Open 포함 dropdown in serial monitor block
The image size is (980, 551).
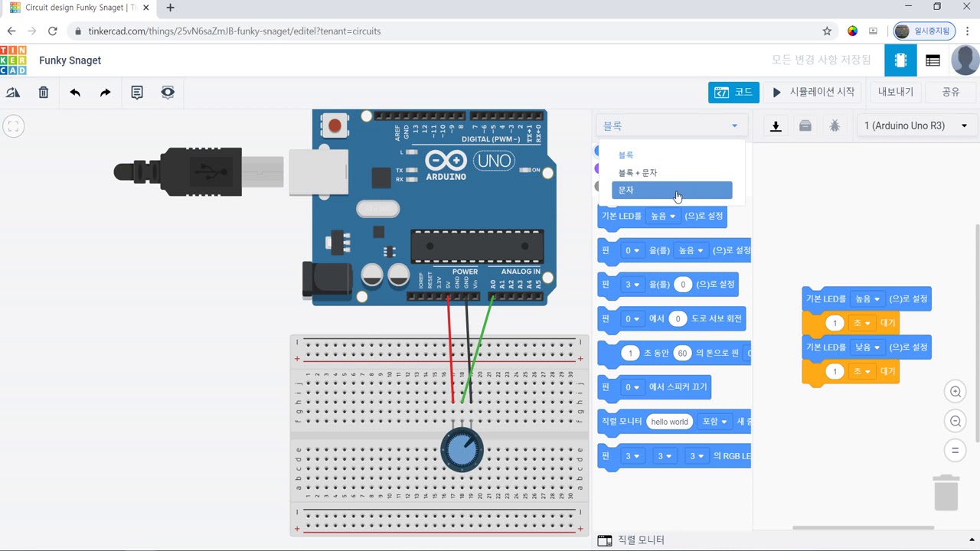714,422
